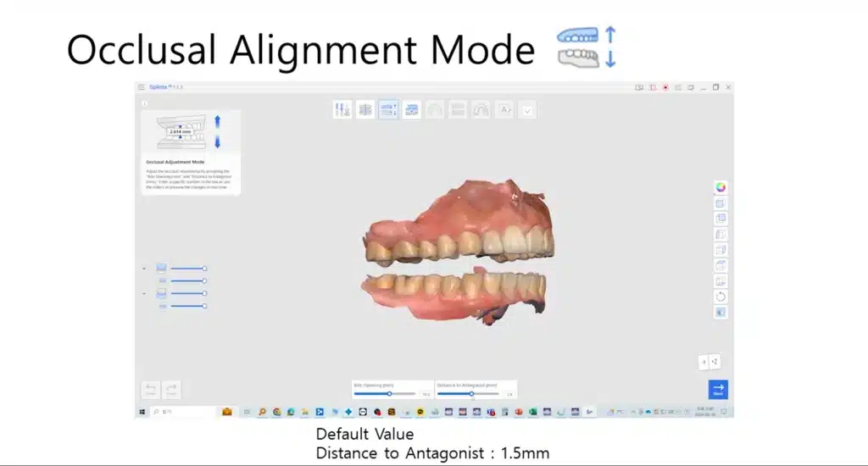This screenshot has height=466, width=868.
Task: Click the fifth view cube icon in right toolbar
Action: [x=721, y=266]
